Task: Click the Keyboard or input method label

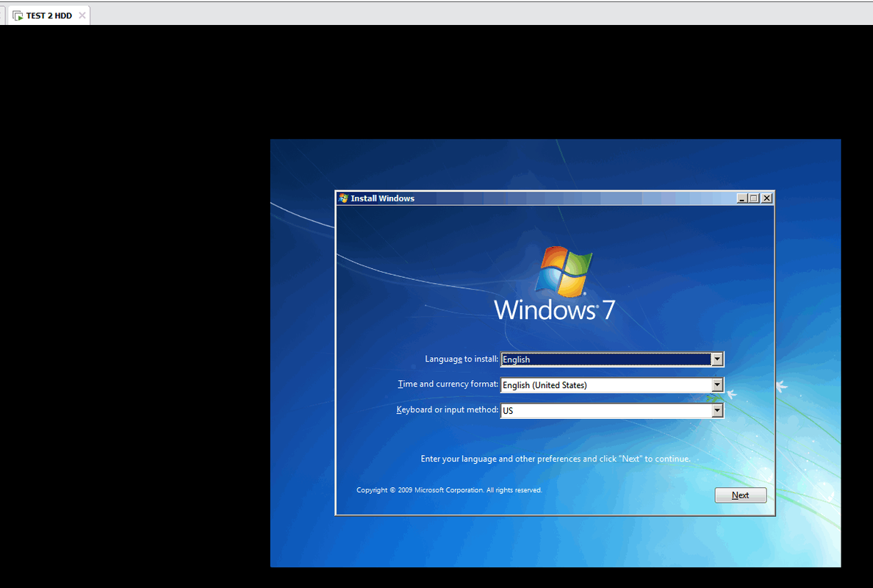Action: [448, 410]
